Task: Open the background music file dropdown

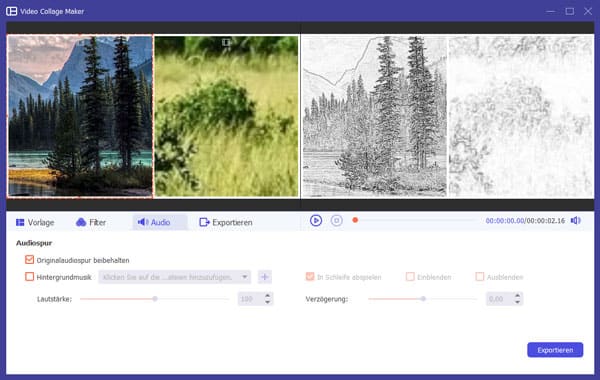Action: [x=174, y=277]
